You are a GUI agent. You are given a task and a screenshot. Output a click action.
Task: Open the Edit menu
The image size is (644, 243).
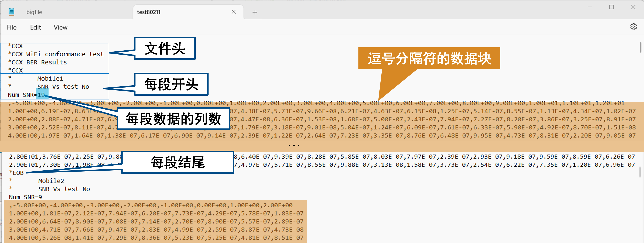(x=35, y=27)
